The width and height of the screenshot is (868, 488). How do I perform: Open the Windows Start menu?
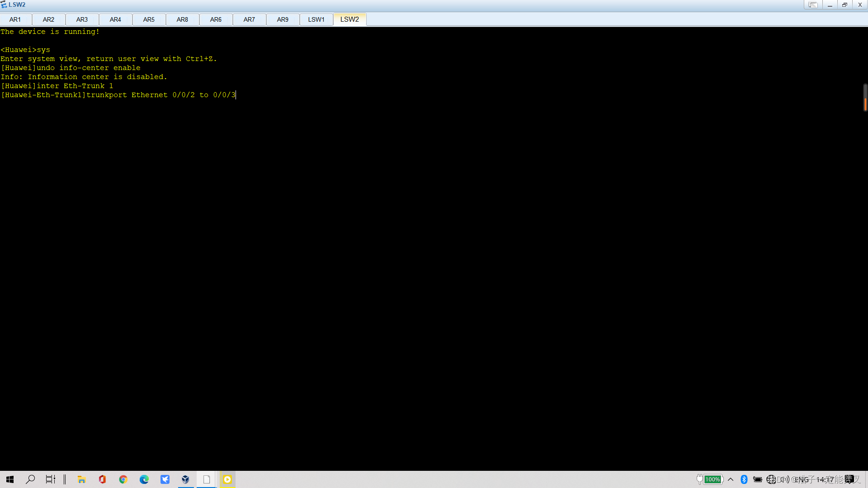(10, 479)
